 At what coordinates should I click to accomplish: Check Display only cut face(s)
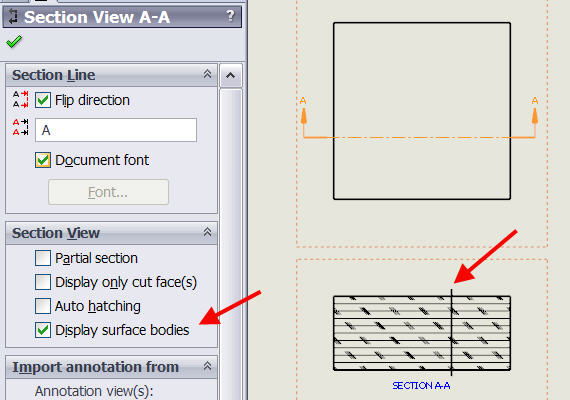tap(43, 282)
